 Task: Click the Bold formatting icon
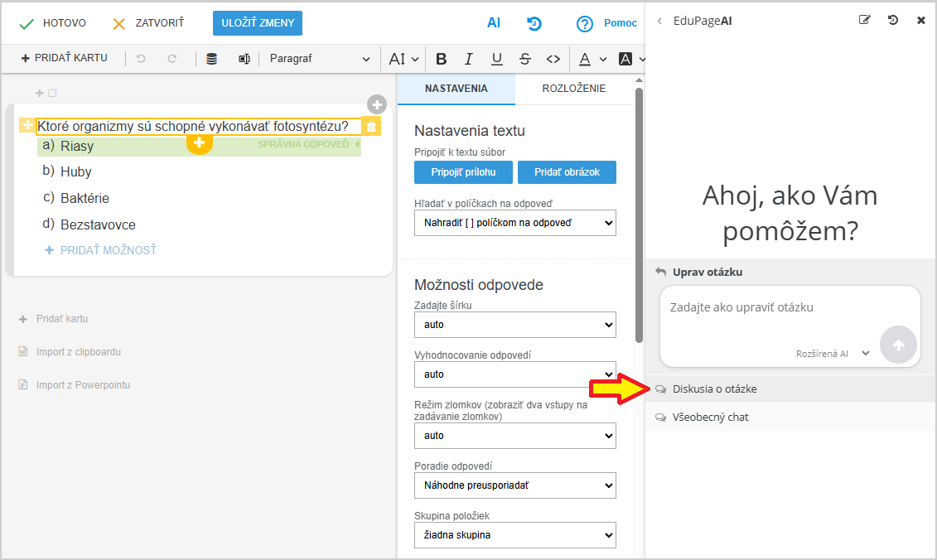(x=441, y=59)
